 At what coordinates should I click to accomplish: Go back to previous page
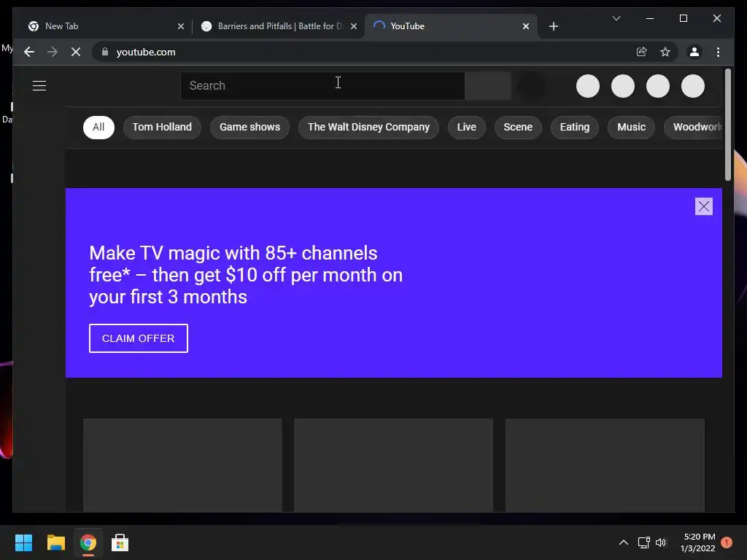pyautogui.click(x=29, y=52)
